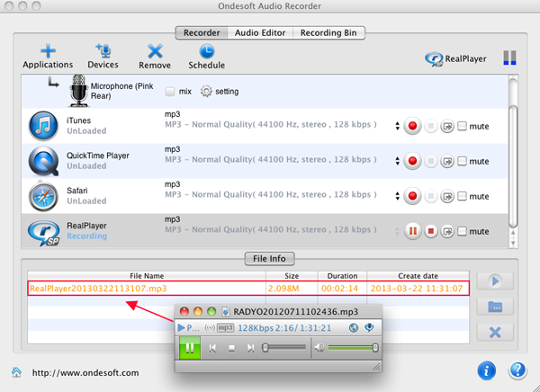
Task: Expand format selector for QuickTime Player
Action: pos(397,161)
